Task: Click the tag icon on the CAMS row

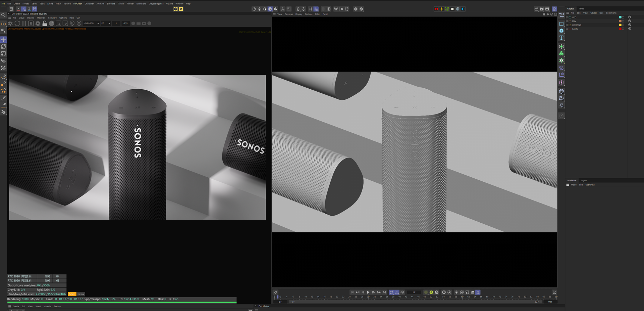Action: tap(630, 29)
